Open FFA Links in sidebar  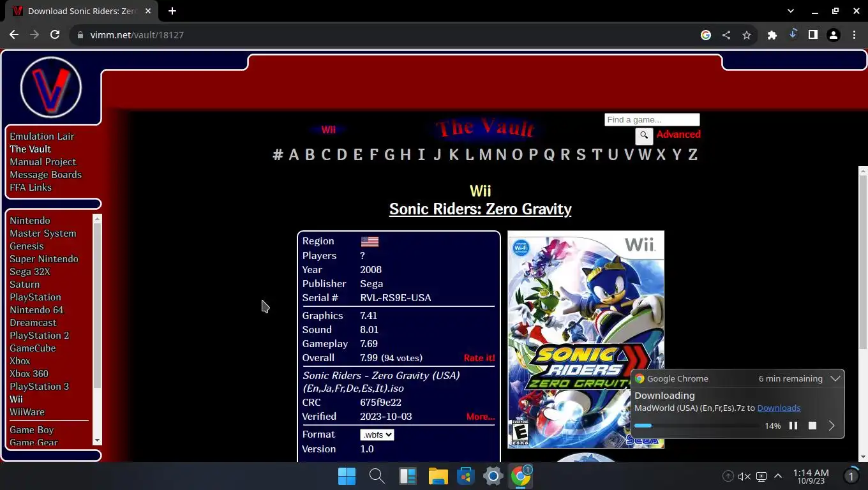(x=31, y=187)
